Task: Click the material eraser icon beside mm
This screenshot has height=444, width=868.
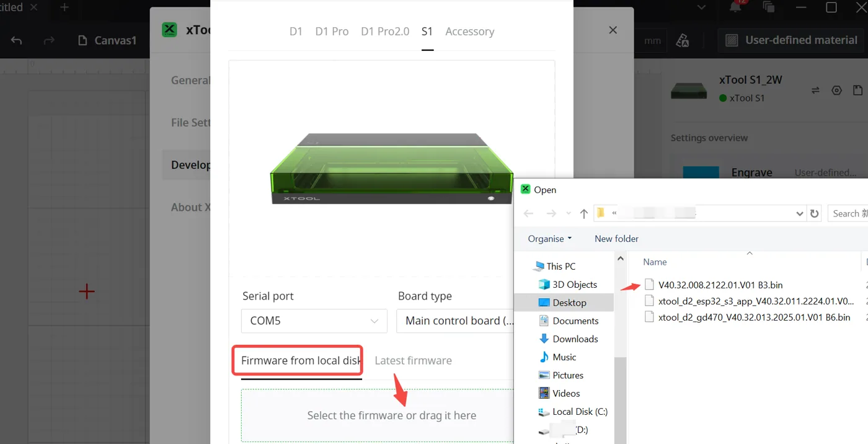Action: (683, 40)
